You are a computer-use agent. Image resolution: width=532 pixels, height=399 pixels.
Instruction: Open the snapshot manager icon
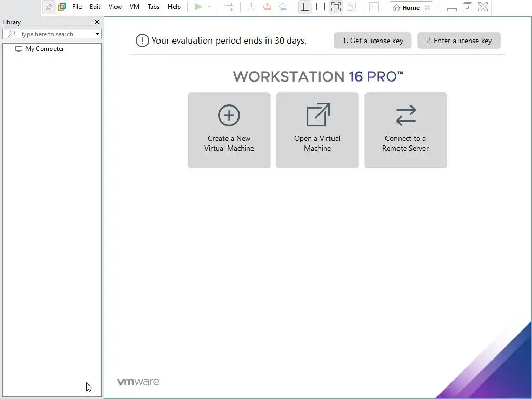283,7
